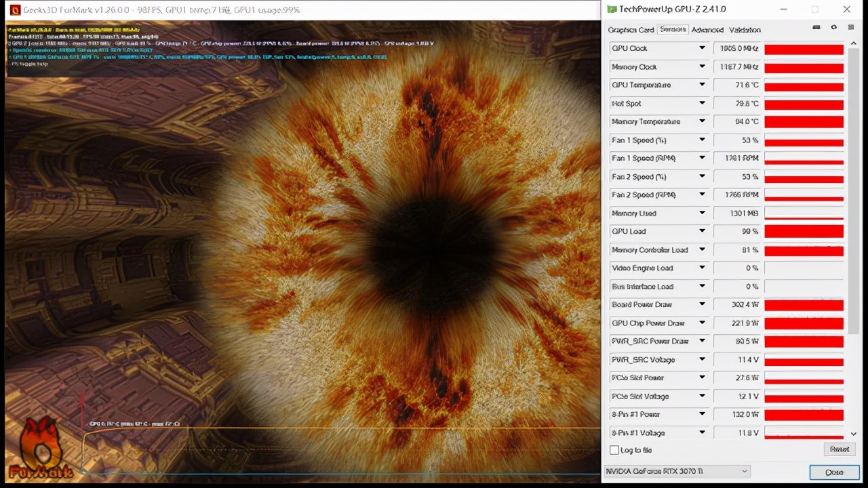The width and height of the screenshot is (868, 488).
Task: Open the NVIDIA GeForce RTX 3070 Ti selector
Action: tap(677, 471)
